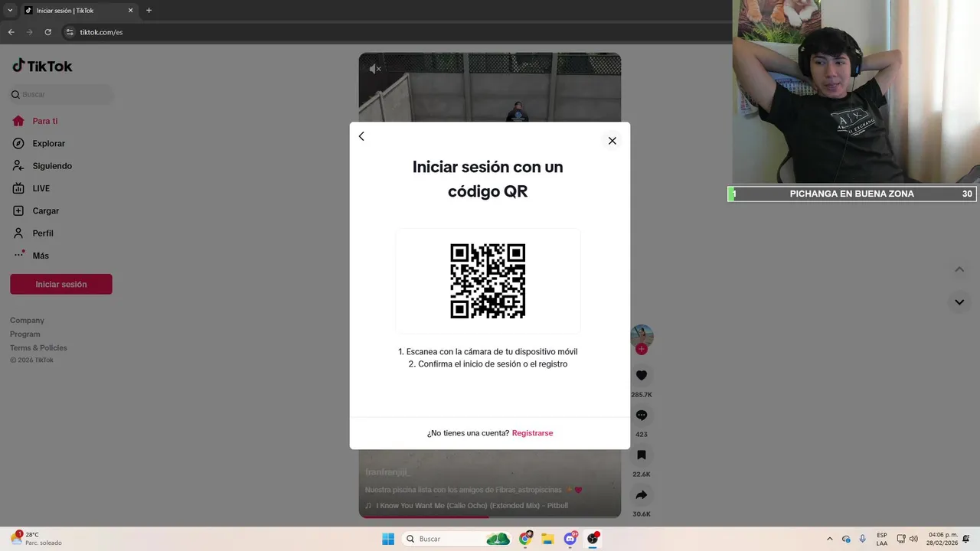980x551 pixels.
Task: Open Chrome from the taskbar
Action: 525,539
